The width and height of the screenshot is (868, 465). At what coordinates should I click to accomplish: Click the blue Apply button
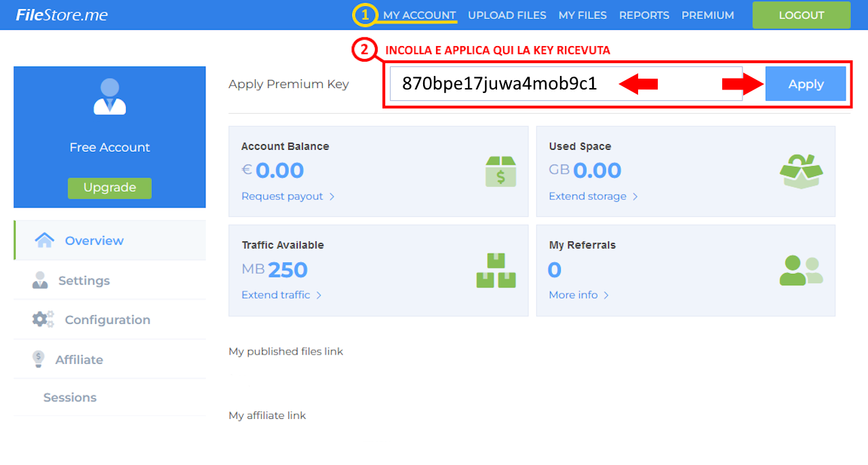point(806,84)
